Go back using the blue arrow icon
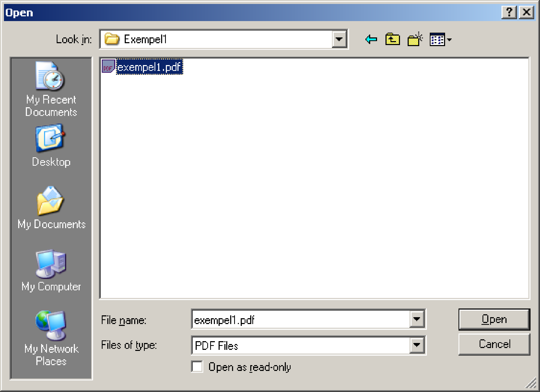 tap(371, 40)
